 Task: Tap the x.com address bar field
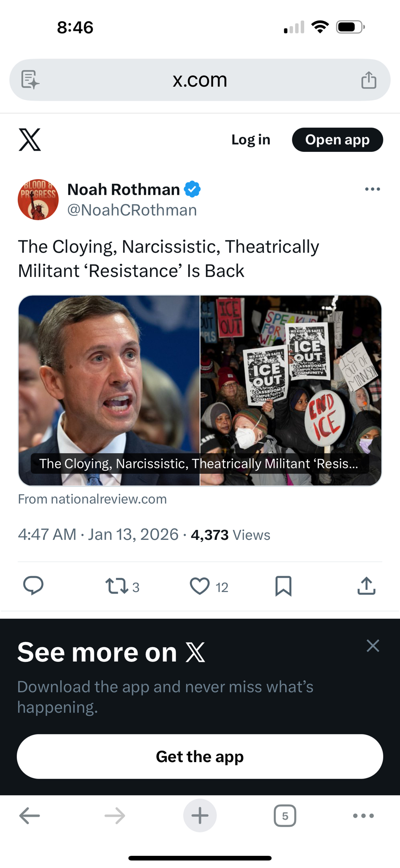coord(200,80)
